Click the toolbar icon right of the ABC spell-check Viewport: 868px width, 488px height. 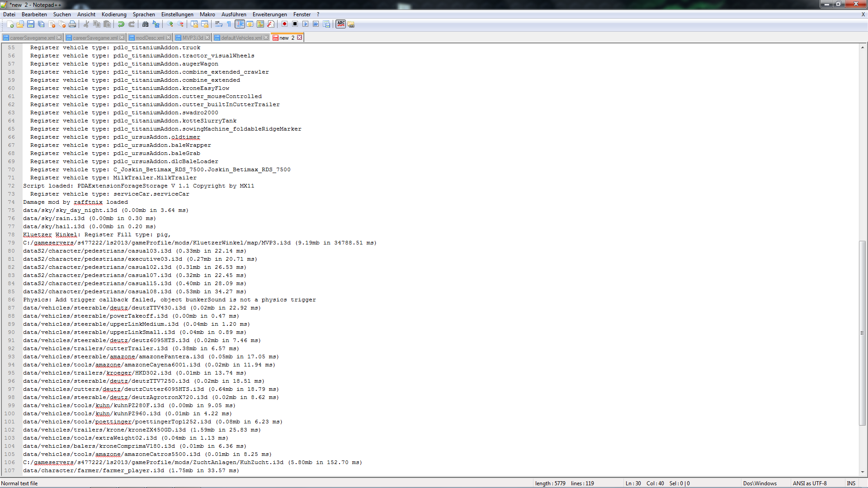tap(351, 24)
